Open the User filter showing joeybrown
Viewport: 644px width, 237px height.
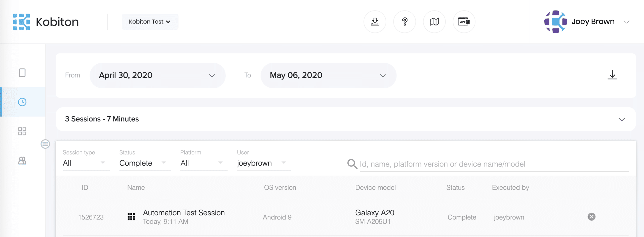pyautogui.click(x=262, y=163)
